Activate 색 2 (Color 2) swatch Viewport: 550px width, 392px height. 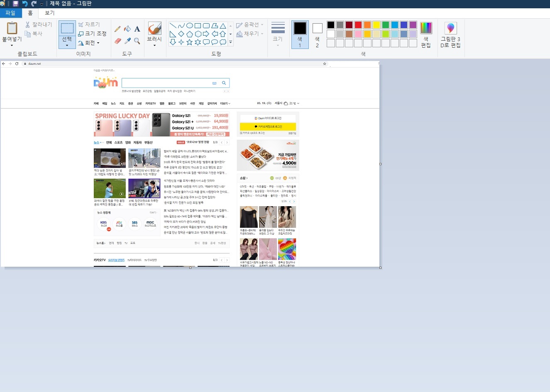pyautogui.click(x=318, y=35)
